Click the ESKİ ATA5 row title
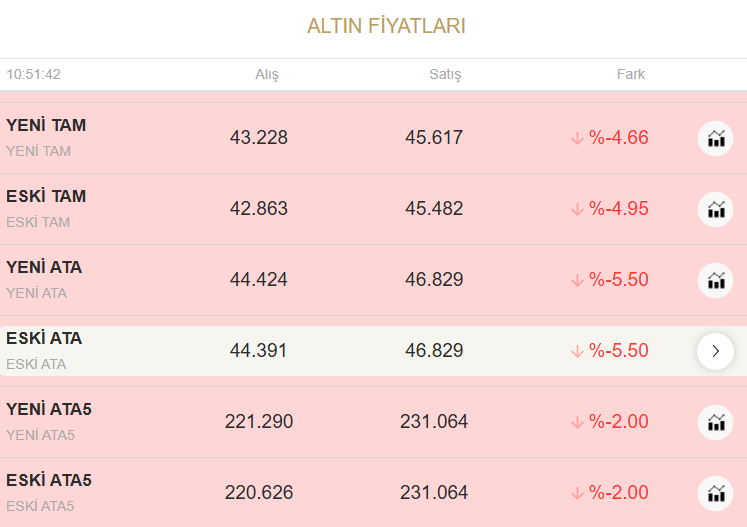The height and width of the screenshot is (527, 747). pos(49,481)
